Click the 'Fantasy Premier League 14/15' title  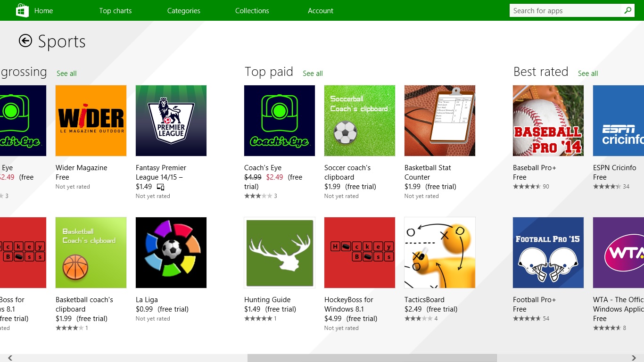pyautogui.click(x=161, y=173)
